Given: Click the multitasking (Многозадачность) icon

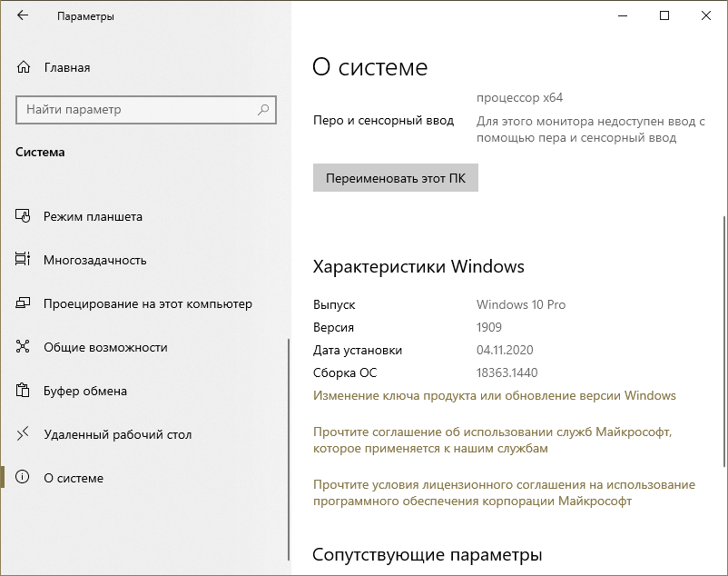Looking at the screenshot, I should coord(24,261).
